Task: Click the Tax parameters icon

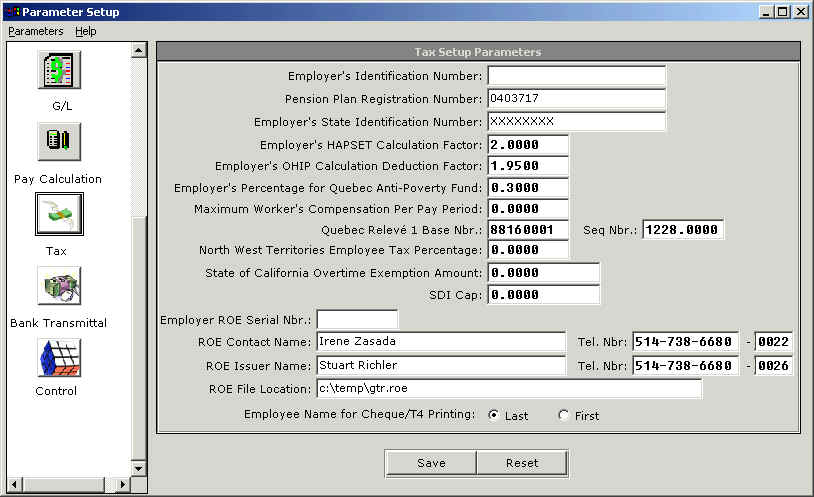Action: pyautogui.click(x=59, y=214)
